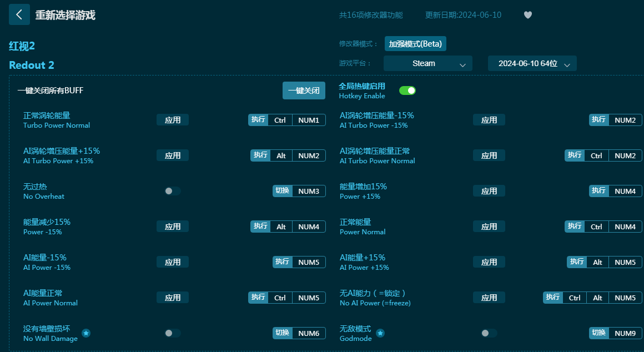
Task: Apply AI Power +15%
Action: [x=489, y=262]
